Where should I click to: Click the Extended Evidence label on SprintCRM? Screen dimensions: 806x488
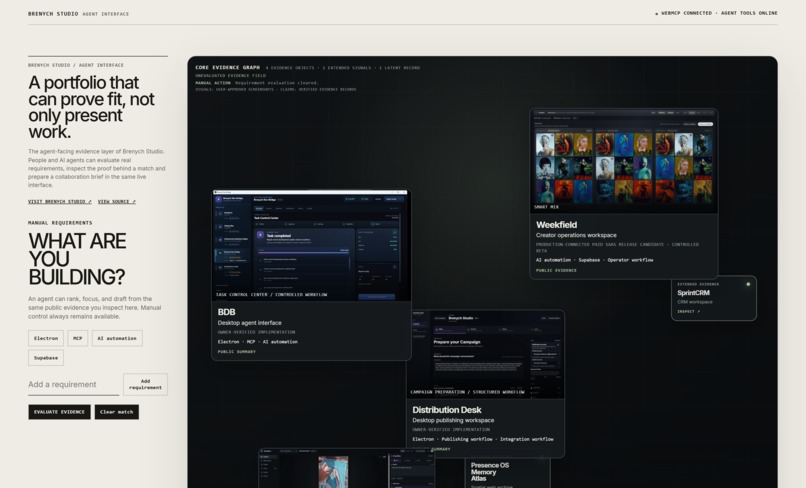[x=698, y=284]
